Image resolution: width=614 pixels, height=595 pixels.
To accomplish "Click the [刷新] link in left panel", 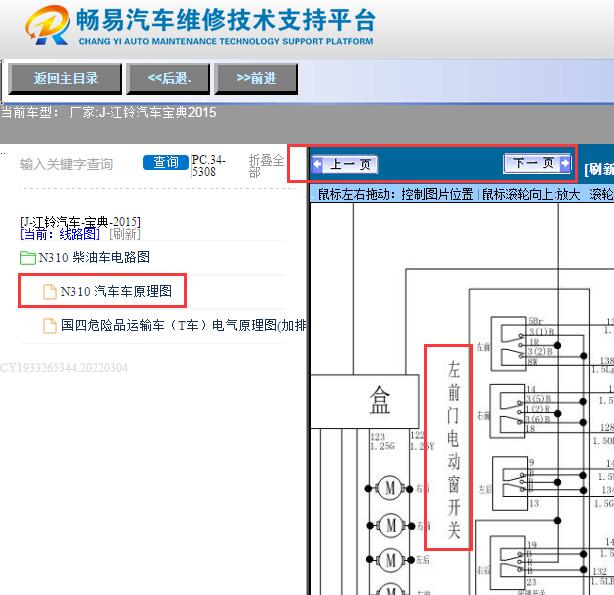I will point(125,234).
